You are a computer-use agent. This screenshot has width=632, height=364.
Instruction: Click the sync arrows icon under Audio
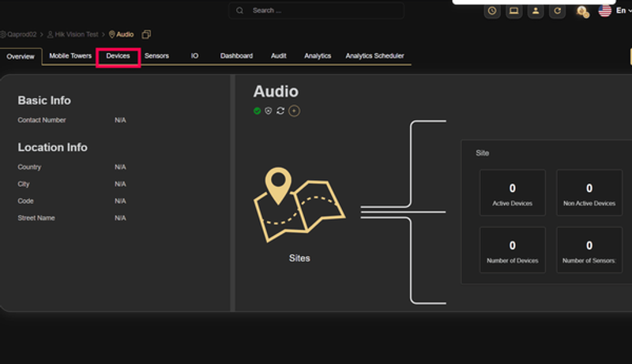coord(280,111)
